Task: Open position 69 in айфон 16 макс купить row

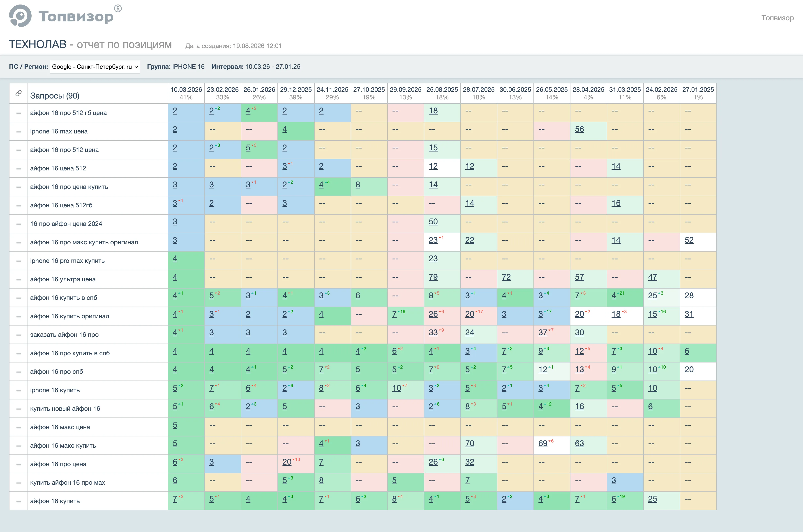Action: tap(543, 443)
